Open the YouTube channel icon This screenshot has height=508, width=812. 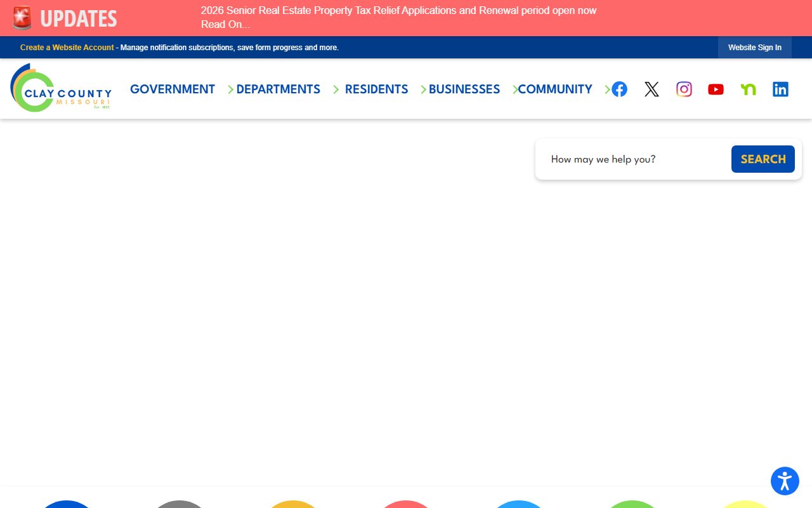click(x=716, y=89)
